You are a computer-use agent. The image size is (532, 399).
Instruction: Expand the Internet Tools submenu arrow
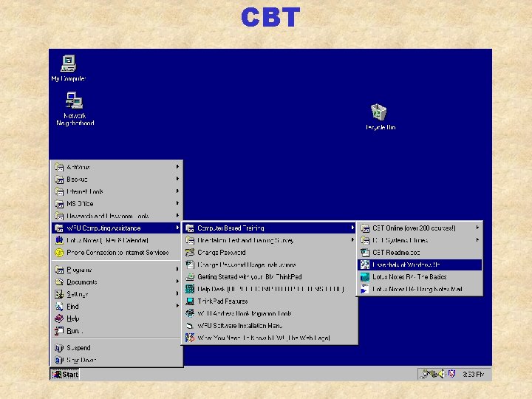click(177, 191)
